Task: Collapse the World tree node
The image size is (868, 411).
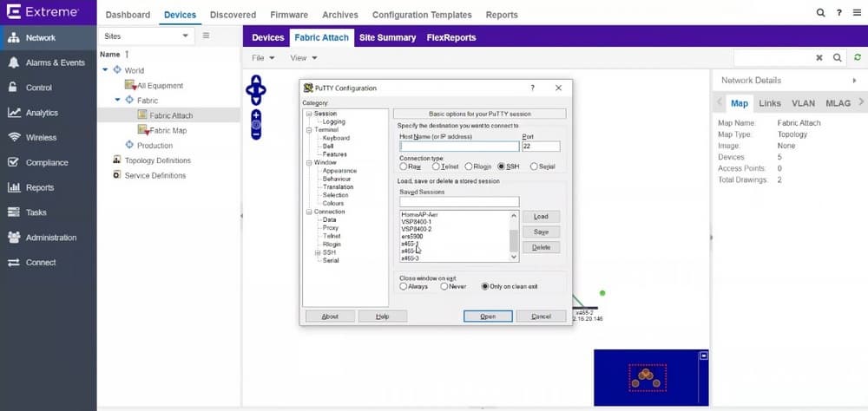Action: (106, 70)
